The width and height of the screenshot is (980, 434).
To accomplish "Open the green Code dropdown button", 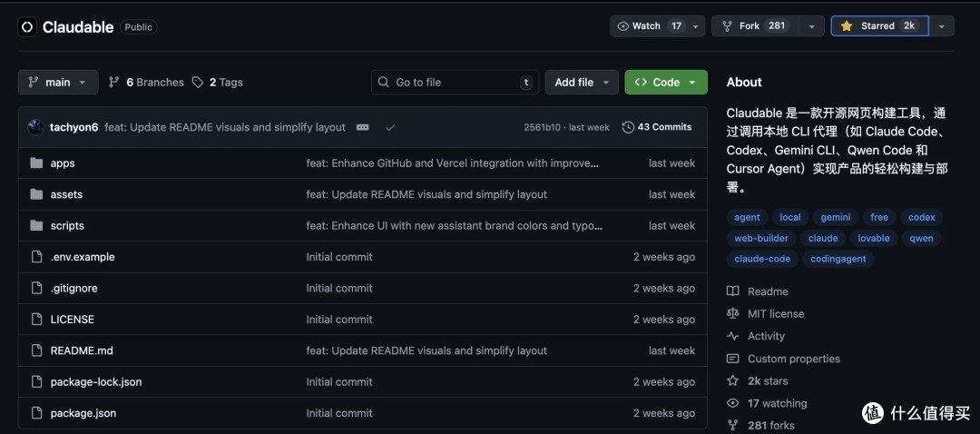I will coord(666,82).
